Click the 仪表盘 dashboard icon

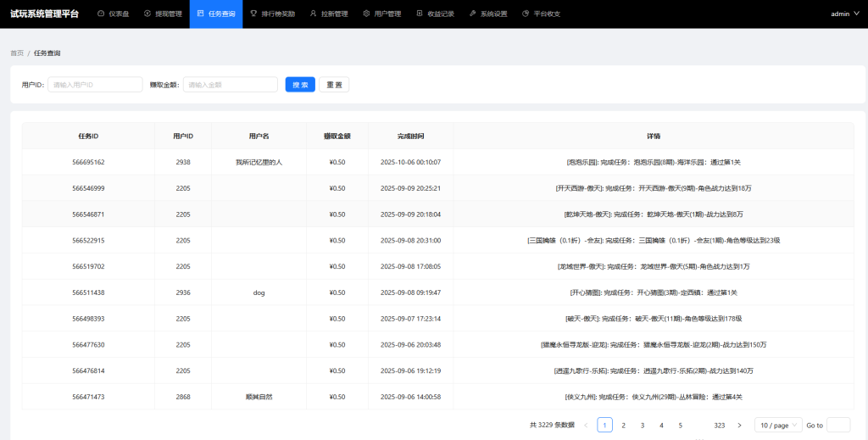click(101, 14)
